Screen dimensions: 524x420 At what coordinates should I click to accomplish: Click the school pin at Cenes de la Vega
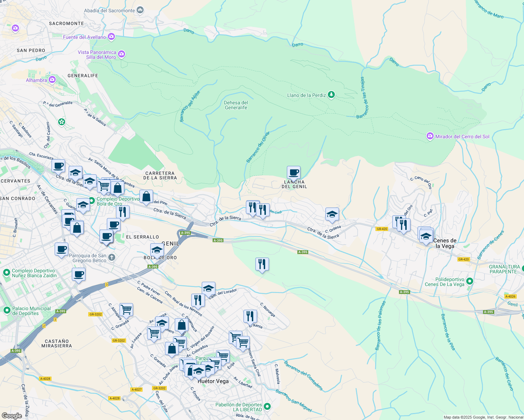click(426, 237)
